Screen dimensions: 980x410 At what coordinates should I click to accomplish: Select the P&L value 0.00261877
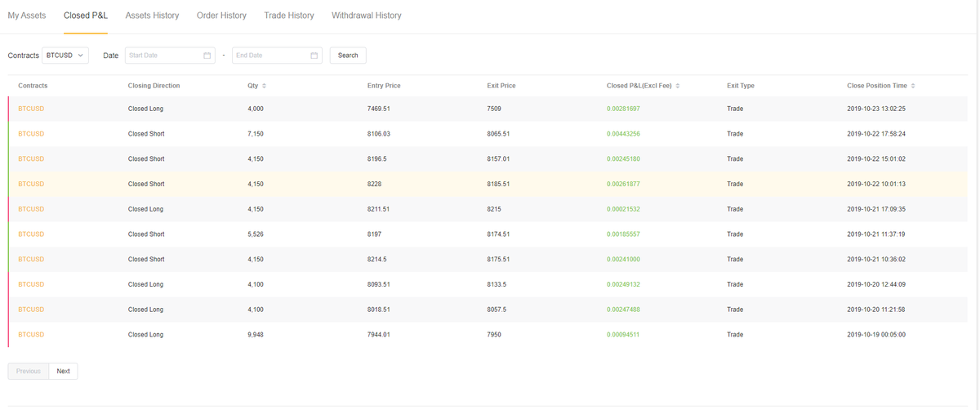coord(623,184)
